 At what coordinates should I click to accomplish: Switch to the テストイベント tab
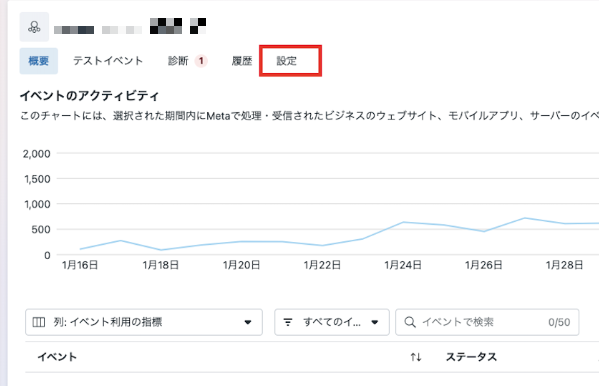(108, 61)
